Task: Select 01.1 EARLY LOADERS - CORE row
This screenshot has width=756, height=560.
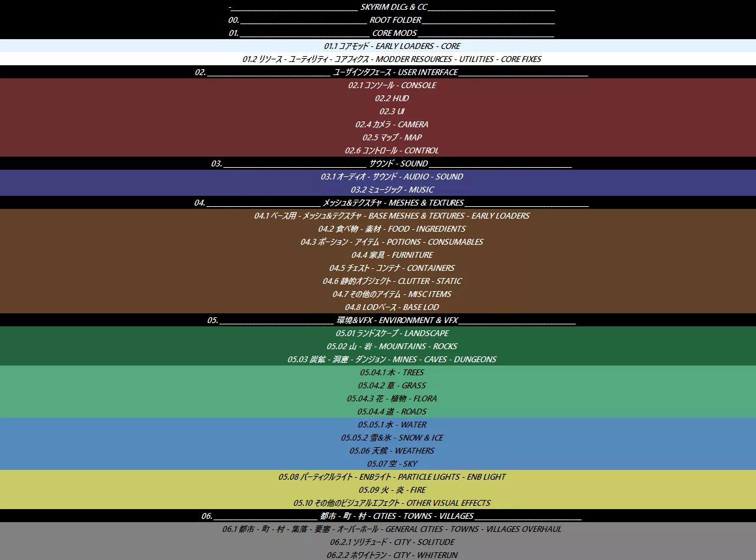Action: [378, 46]
